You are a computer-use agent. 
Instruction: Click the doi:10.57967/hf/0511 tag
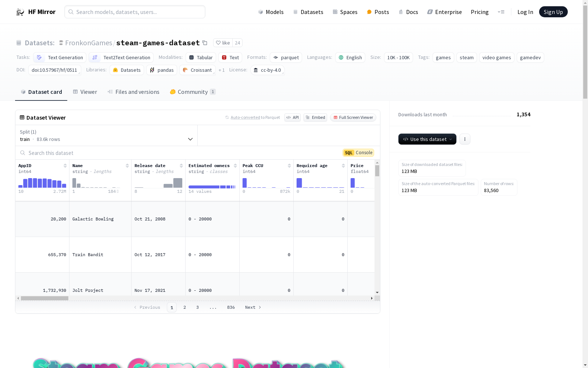pos(55,70)
